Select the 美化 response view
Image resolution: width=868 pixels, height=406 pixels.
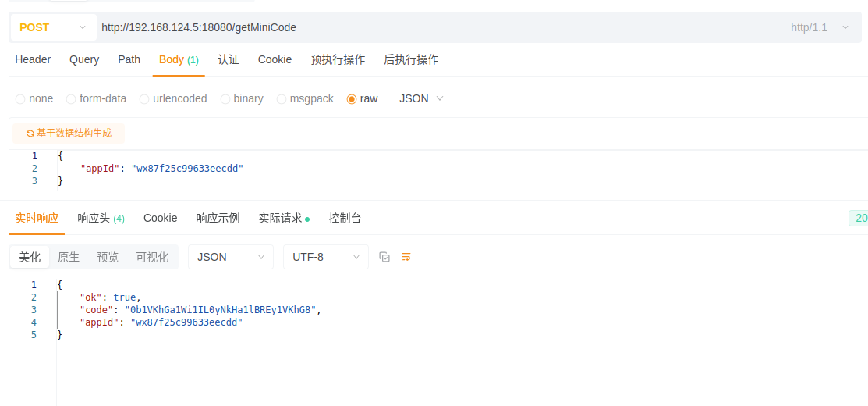(30, 257)
